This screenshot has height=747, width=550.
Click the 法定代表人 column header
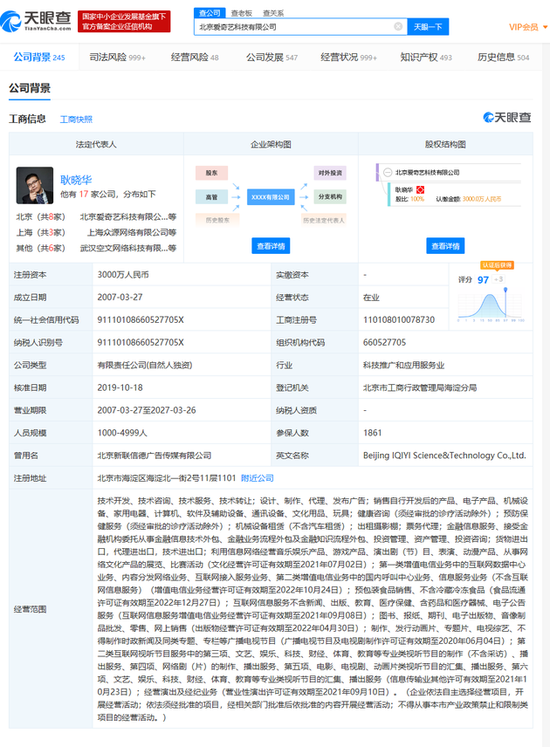click(96, 144)
